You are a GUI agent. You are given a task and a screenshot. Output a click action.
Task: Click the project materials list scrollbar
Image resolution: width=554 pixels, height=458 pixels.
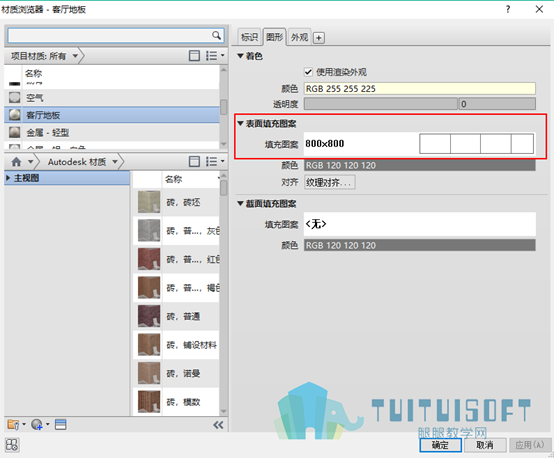click(223, 107)
